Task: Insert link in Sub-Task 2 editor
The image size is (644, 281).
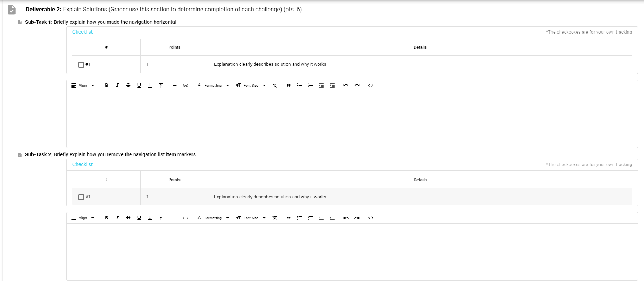Action: point(185,218)
